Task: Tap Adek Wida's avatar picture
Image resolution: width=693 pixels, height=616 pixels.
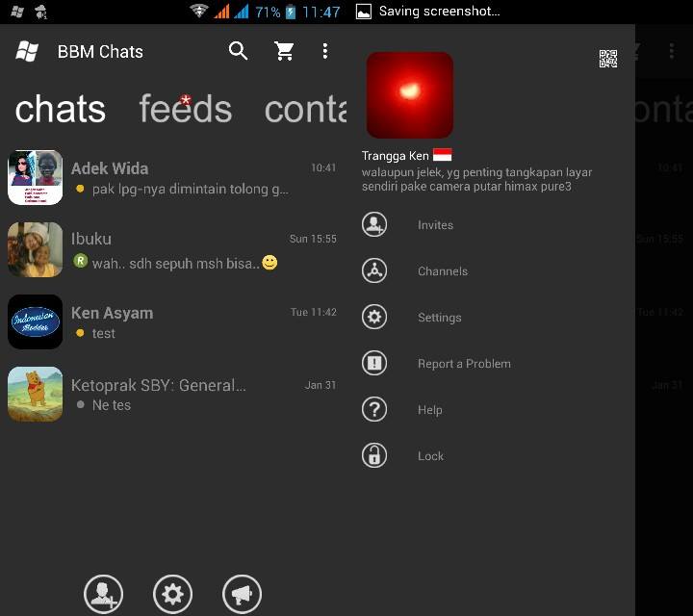Action: (x=35, y=178)
